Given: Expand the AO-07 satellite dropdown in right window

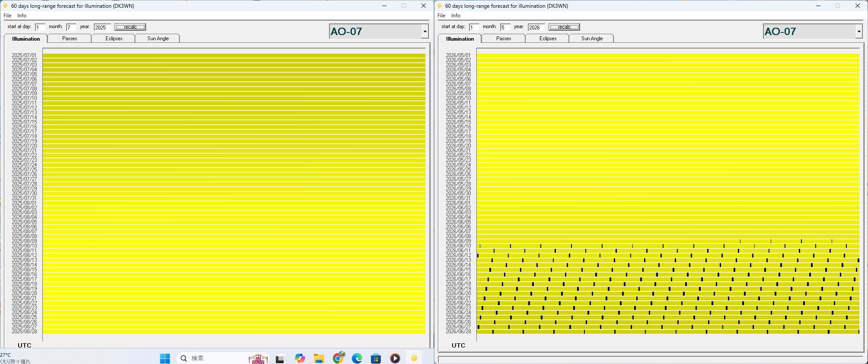Looking at the screenshot, I should coord(858,32).
